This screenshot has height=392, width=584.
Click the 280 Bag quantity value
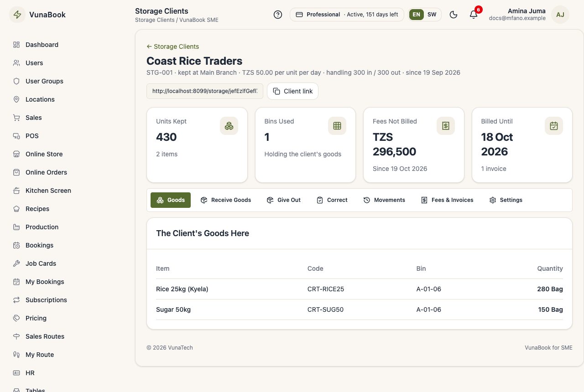coord(550,289)
